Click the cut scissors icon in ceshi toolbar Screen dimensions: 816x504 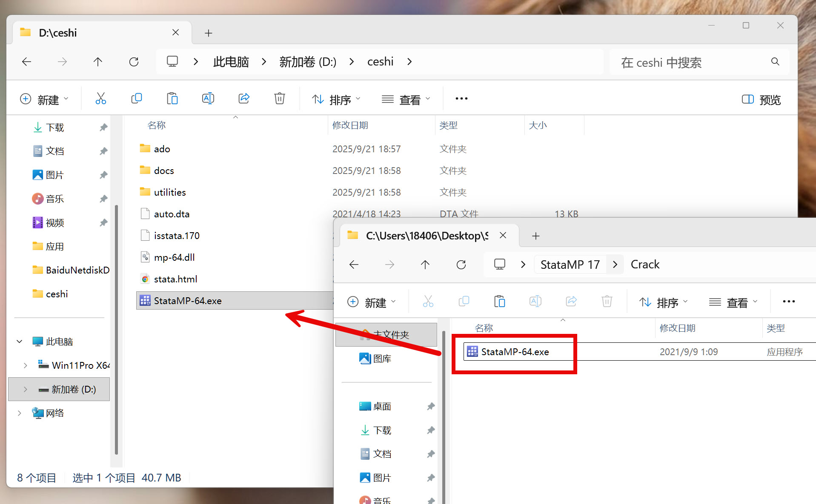click(100, 99)
